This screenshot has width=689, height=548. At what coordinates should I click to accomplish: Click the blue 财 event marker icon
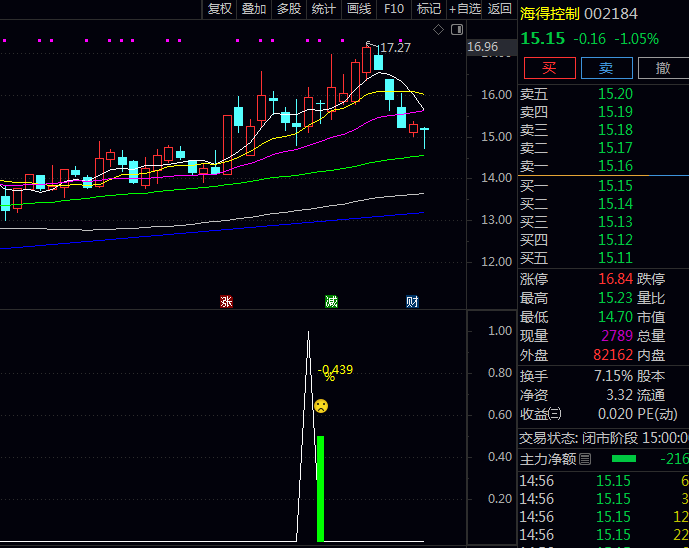[412, 301]
